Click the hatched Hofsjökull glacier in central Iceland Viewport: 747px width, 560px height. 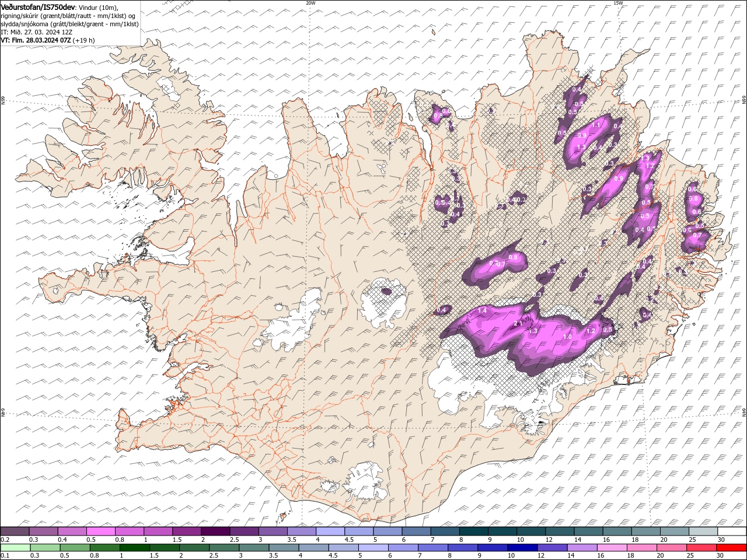click(384, 303)
